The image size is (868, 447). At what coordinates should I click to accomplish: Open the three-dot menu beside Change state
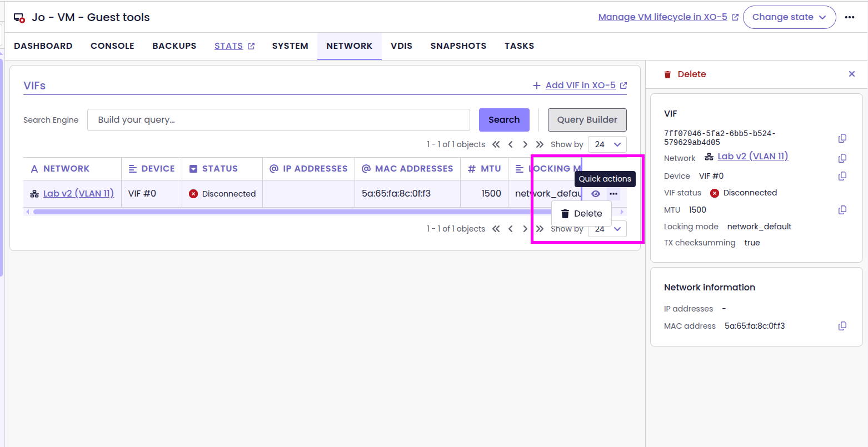(849, 17)
